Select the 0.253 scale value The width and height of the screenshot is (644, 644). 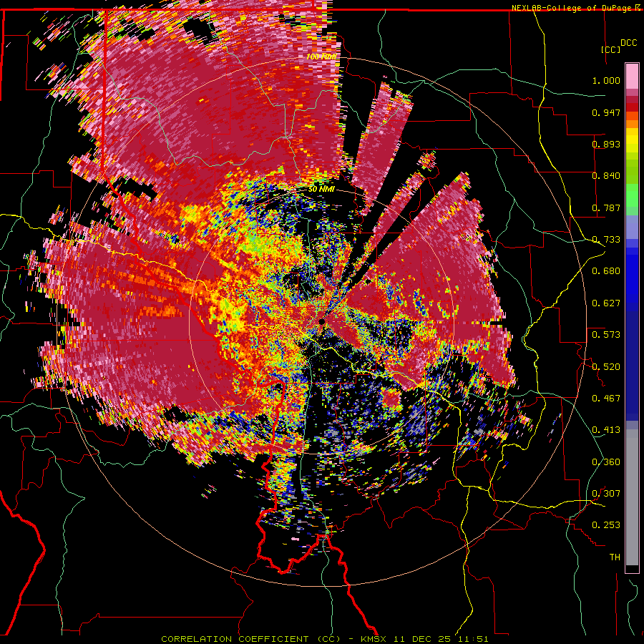coord(606,525)
